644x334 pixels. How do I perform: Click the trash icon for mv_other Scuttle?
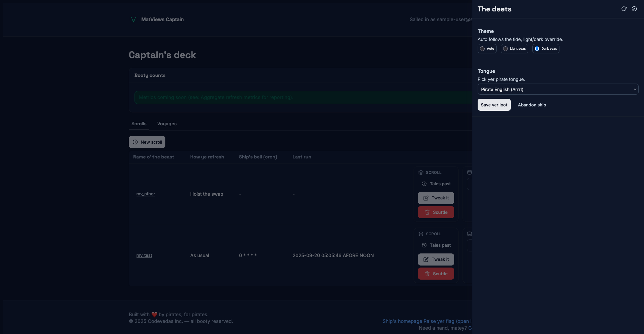coord(427,212)
